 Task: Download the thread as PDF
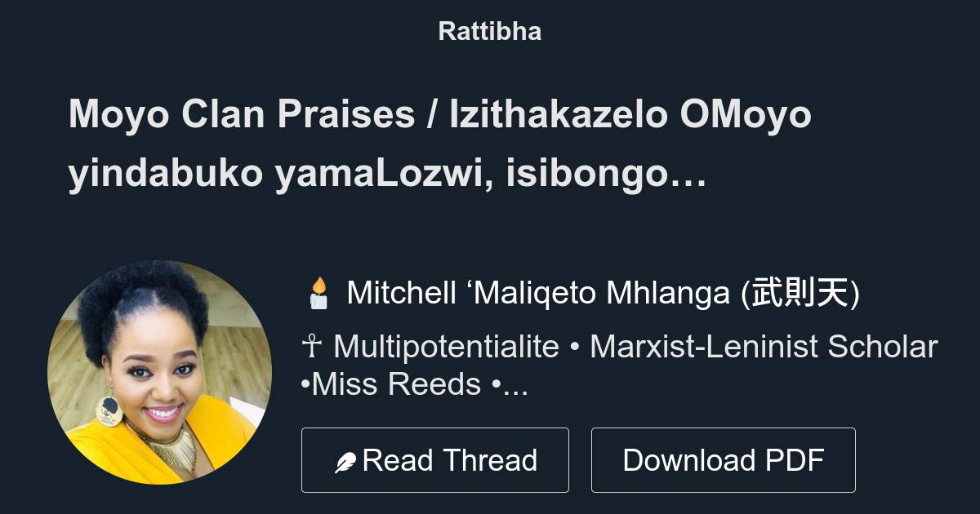tap(724, 459)
